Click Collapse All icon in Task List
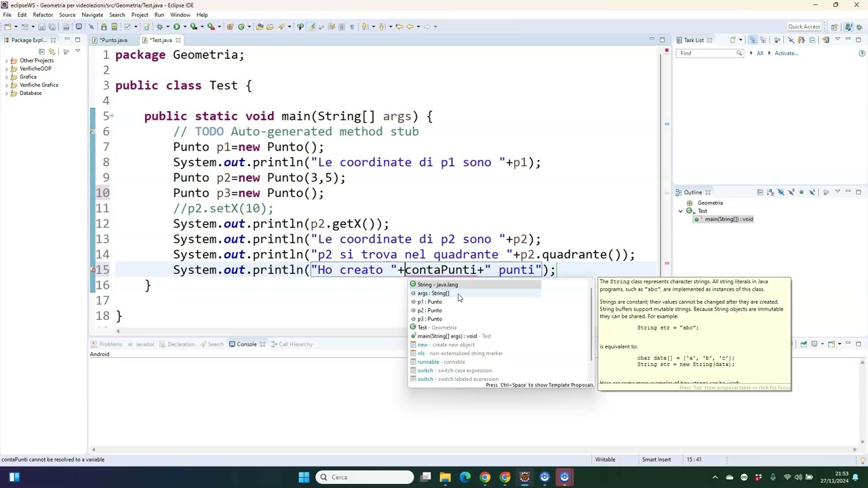Image resolution: width=868 pixels, height=488 pixels. [x=812, y=40]
